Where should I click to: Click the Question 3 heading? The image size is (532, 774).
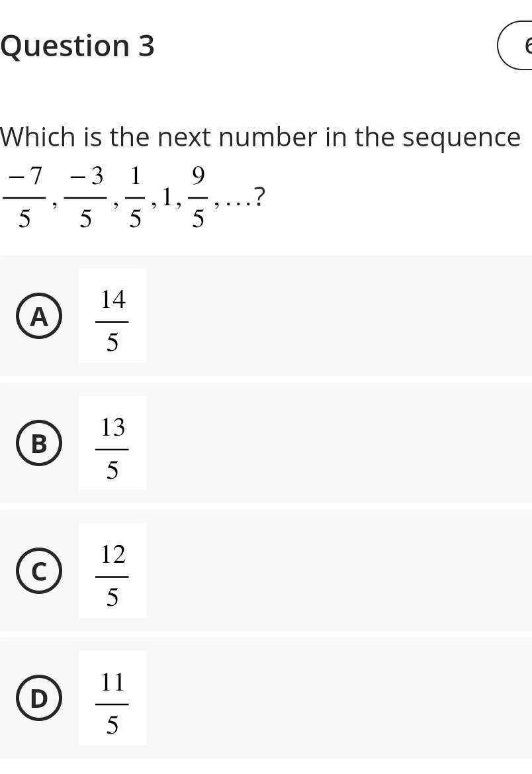pyautogui.click(x=77, y=46)
